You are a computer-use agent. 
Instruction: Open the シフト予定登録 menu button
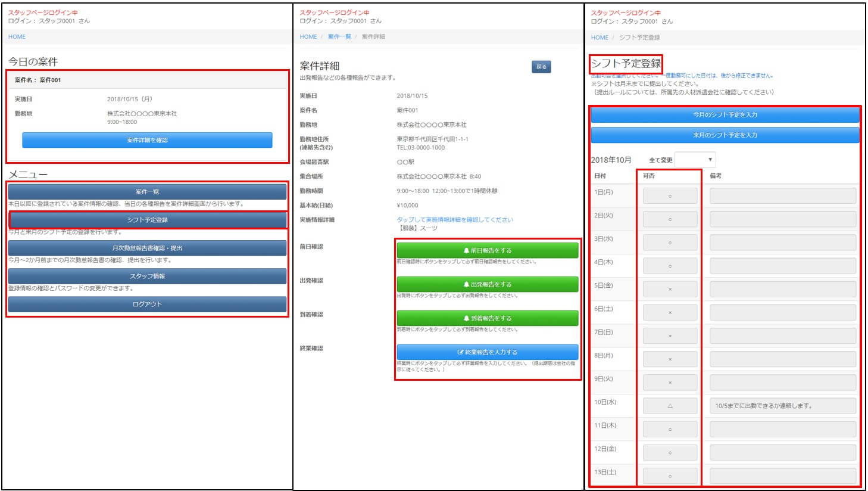[147, 220]
